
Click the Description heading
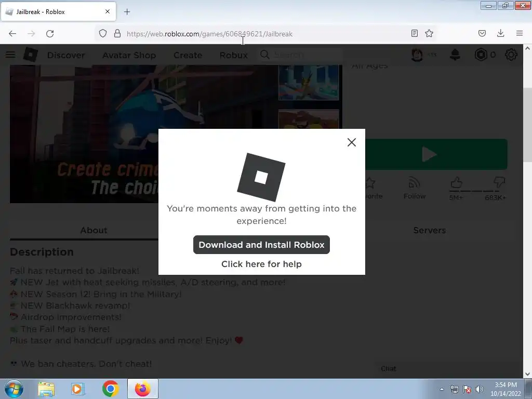42,252
